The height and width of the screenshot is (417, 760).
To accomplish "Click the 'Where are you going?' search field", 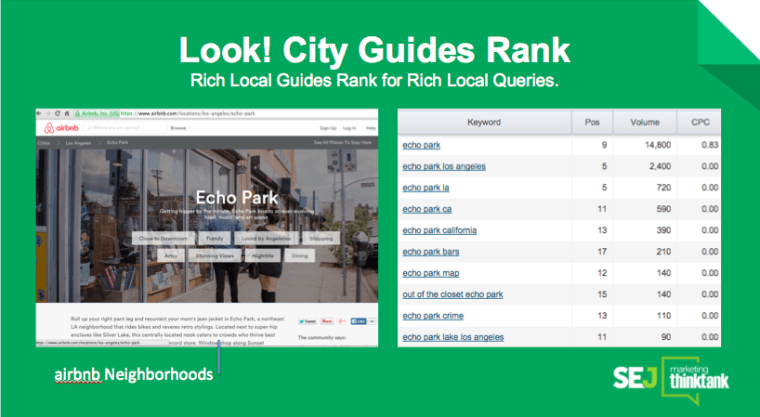I will pos(125,128).
